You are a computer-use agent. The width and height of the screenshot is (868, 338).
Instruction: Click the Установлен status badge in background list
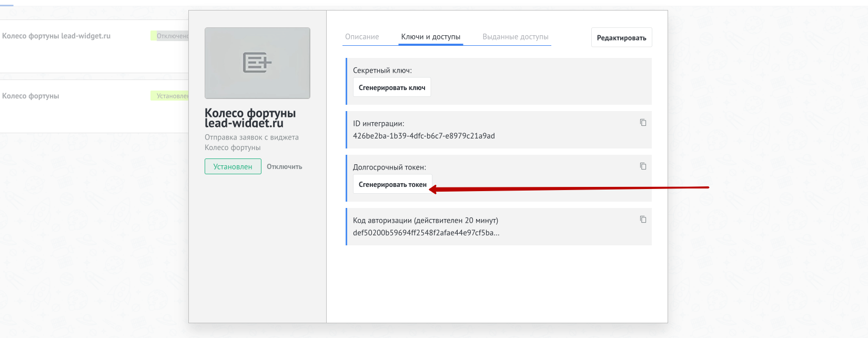tap(170, 96)
